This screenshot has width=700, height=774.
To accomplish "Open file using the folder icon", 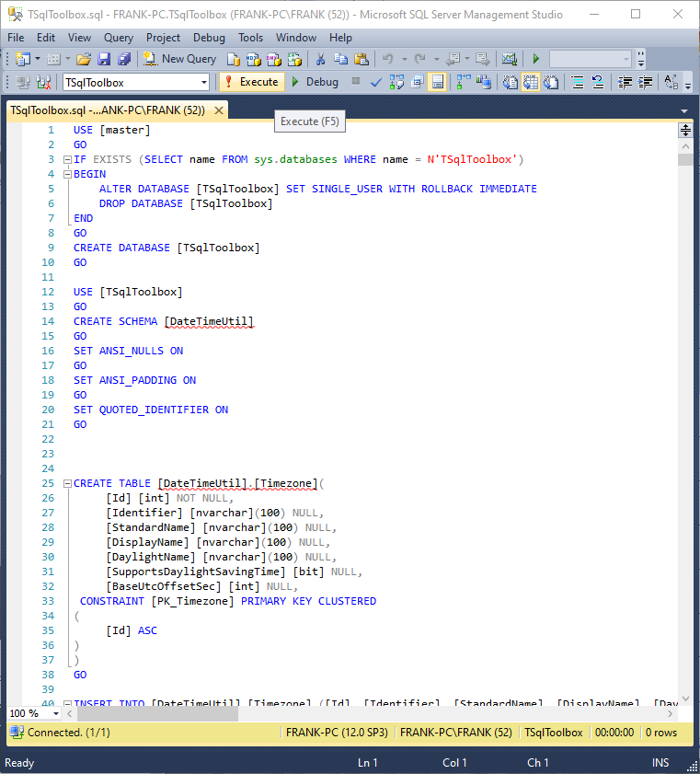I will click(x=84, y=59).
